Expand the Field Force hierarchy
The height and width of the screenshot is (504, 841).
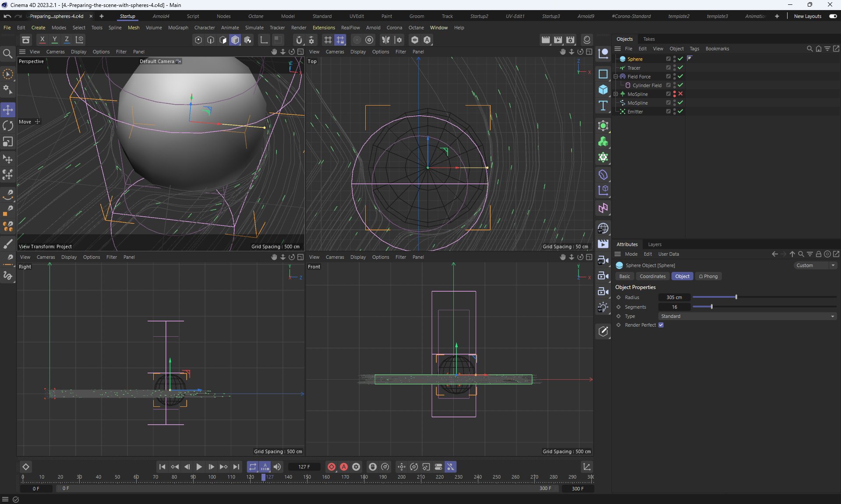615,77
